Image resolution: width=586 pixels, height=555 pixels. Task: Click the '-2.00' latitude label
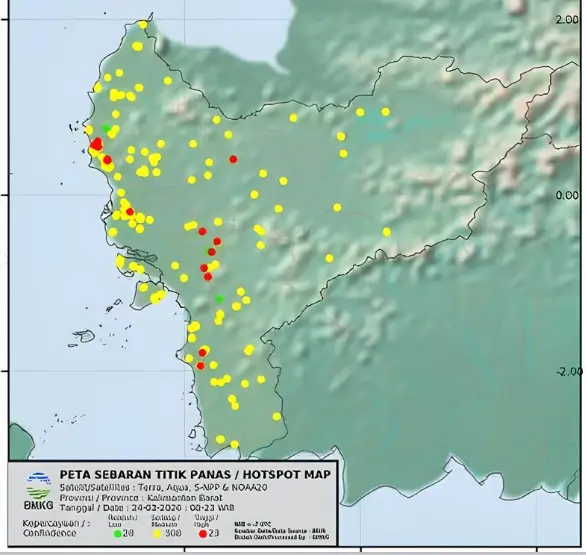tap(569, 371)
